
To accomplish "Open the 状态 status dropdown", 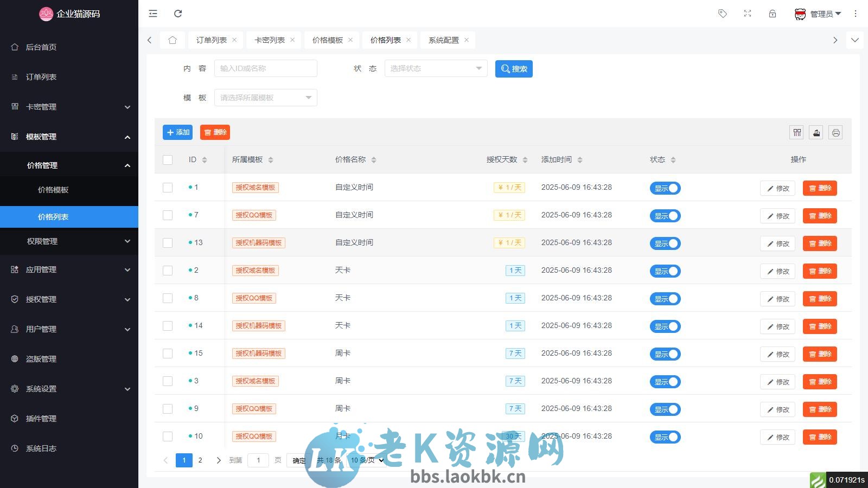I will click(x=435, y=68).
